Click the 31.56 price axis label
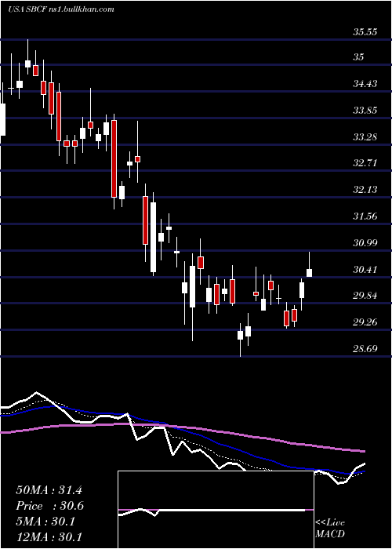Screen dimensions: 392x549 pyautogui.click(x=365, y=216)
